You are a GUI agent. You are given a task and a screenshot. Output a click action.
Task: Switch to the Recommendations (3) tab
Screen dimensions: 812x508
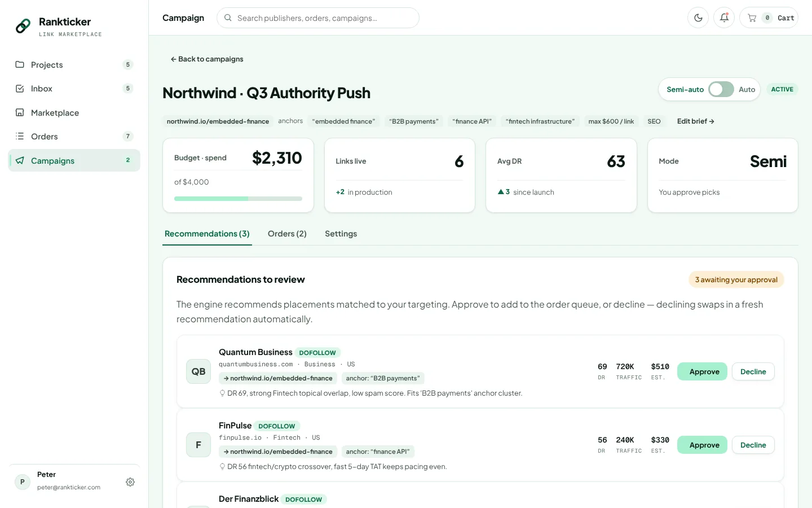pos(207,234)
